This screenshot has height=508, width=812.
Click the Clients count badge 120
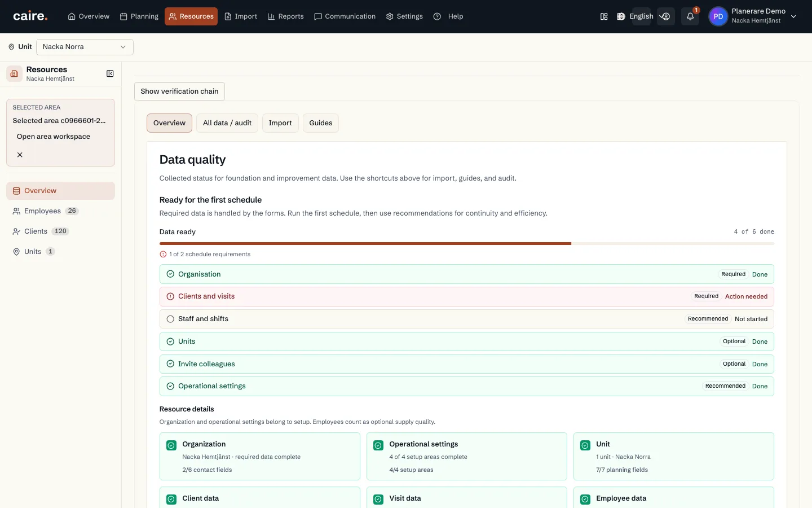tap(60, 231)
